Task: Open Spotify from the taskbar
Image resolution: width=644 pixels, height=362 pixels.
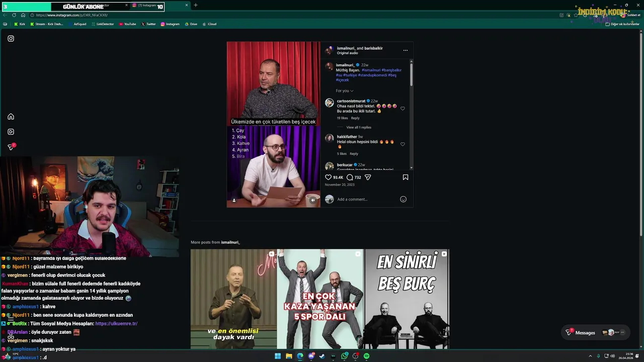Action: pyautogui.click(x=366, y=356)
